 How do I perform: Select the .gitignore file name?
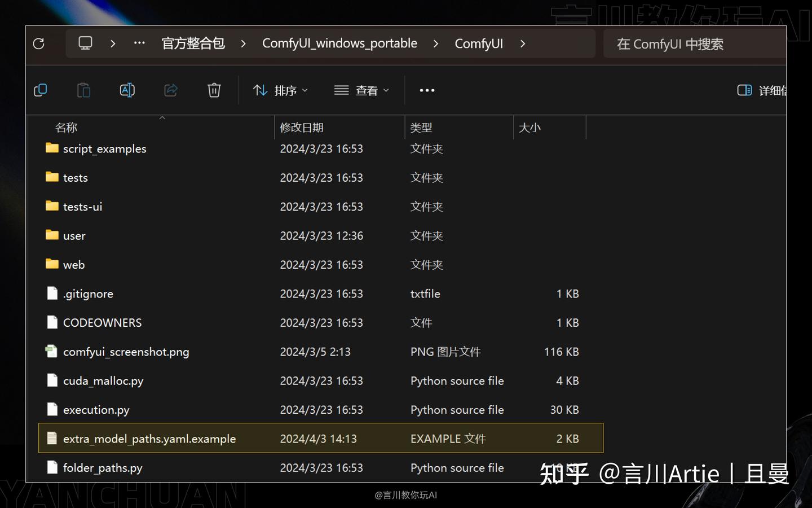pyautogui.click(x=88, y=294)
